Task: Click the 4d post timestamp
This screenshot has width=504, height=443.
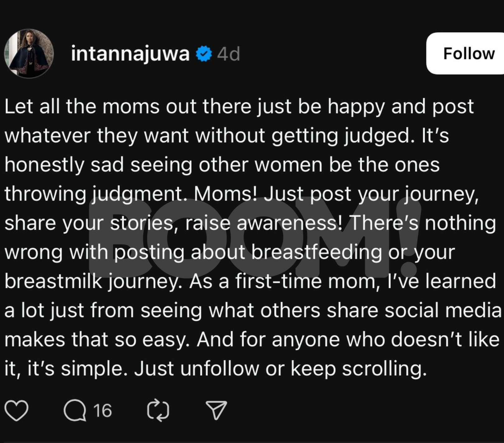Action: (229, 54)
